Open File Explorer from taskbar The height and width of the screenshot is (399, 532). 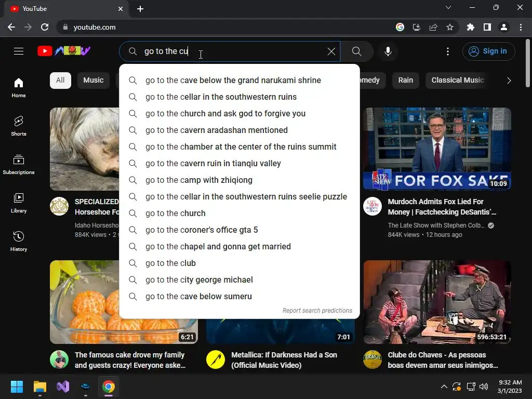coord(39,387)
